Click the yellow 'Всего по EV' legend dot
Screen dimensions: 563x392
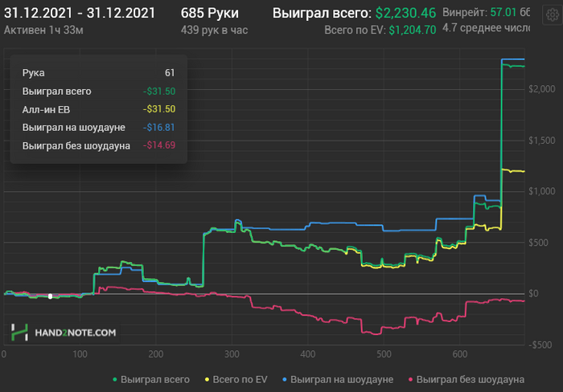208,379
